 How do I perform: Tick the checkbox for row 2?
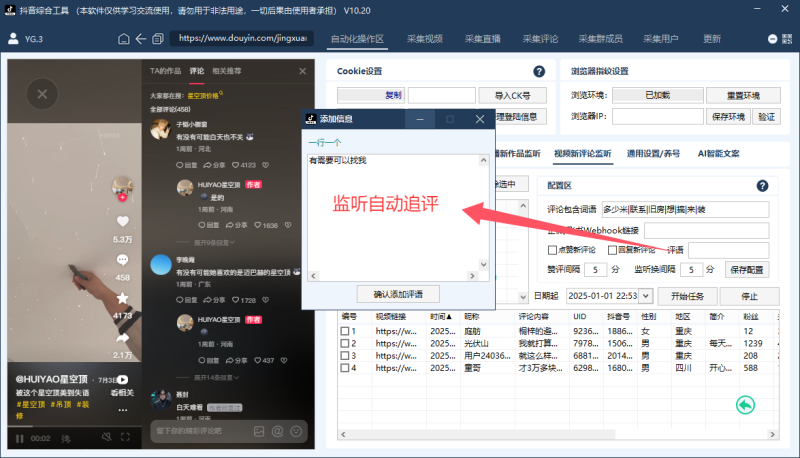click(345, 343)
